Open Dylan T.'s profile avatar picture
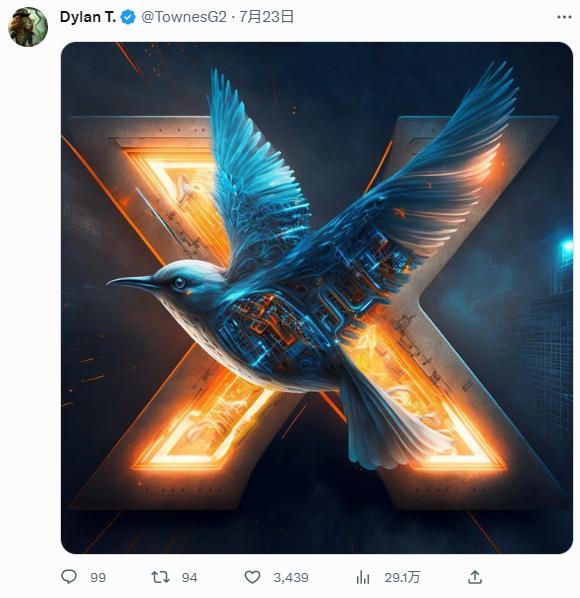This screenshot has width=580, height=598. click(x=28, y=27)
